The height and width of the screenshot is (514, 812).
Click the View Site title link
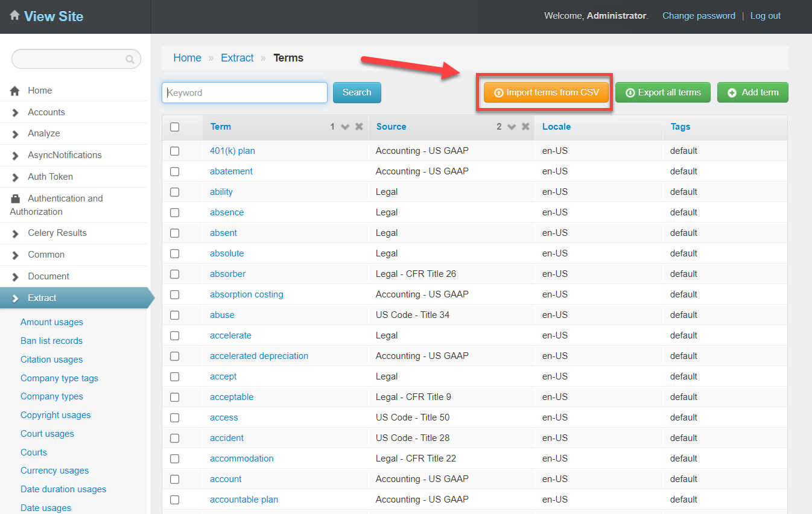[54, 16]
